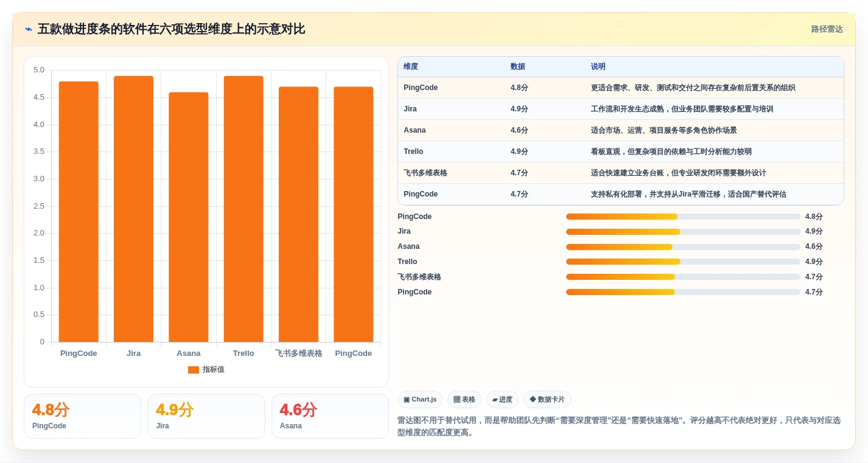Click the 说明 column header

[x=598, y=67]
